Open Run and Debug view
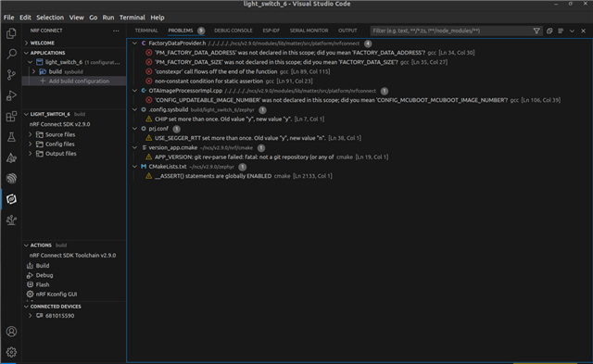 click(x=11, y=95)
